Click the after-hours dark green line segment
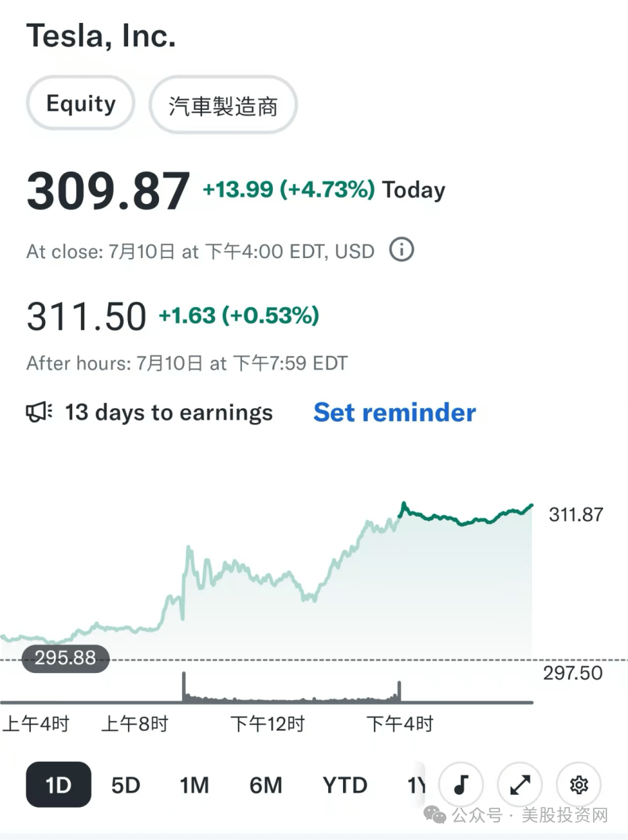 (x=465, y=517)
